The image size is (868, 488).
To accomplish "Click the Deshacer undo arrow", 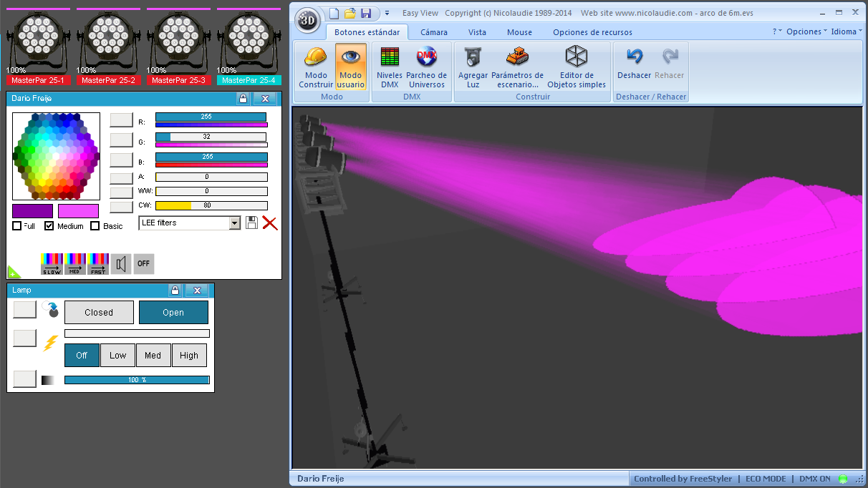I will [x=634, y=58].
